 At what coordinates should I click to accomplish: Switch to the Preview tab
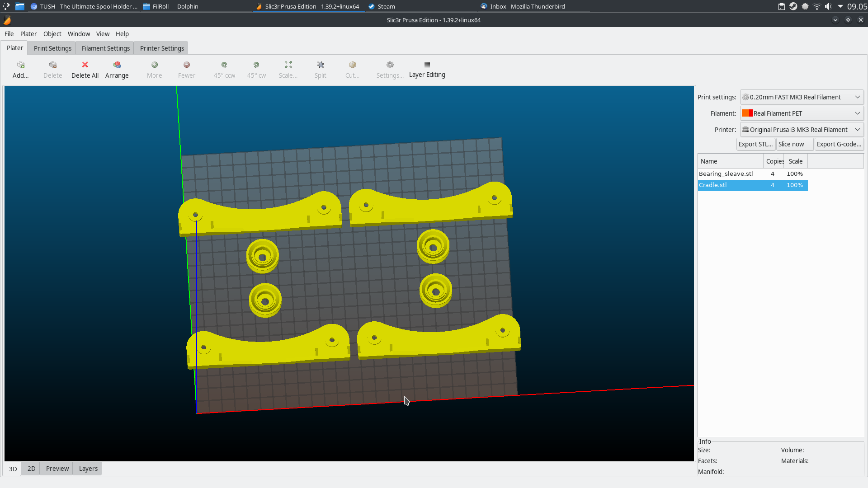coord(57,469)
